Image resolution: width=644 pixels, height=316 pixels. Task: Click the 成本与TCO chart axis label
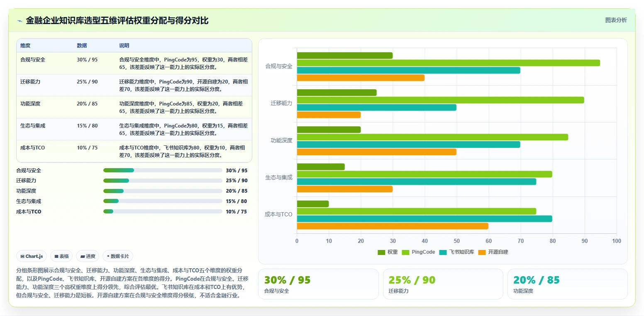tap(278, 215)
